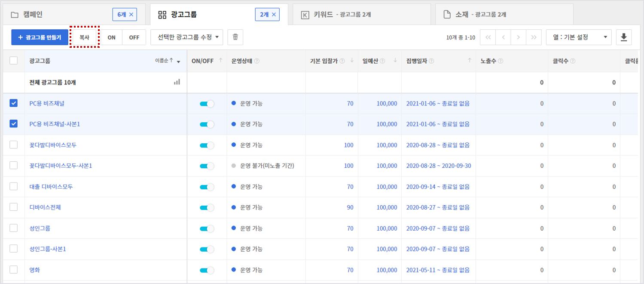
Task: Click help icon next to 클릭수 header
Action: click(572, 61)
